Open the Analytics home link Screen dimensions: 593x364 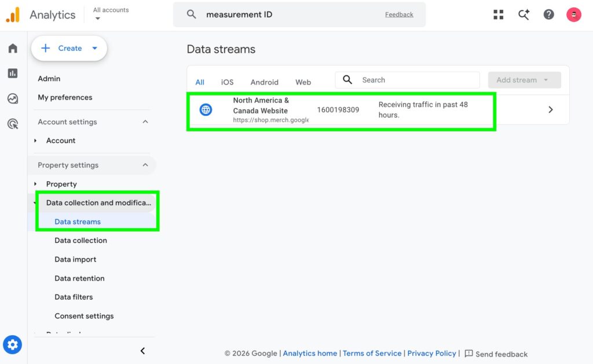[310, 354]
